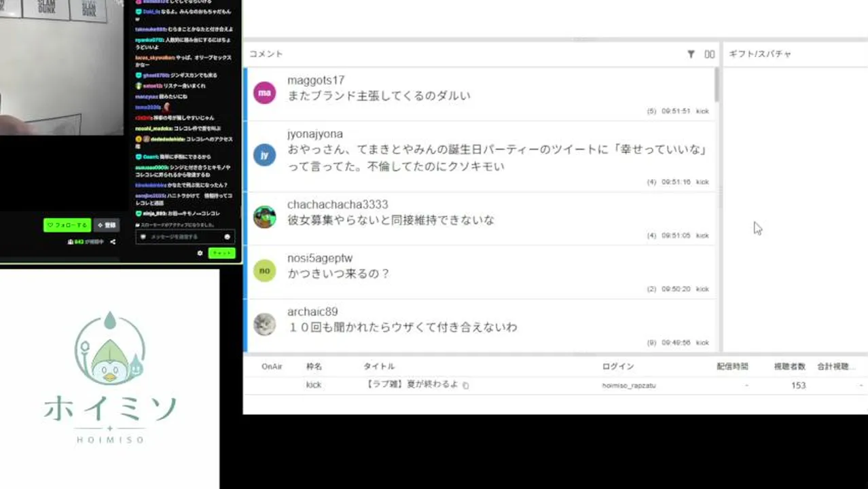Focus the Kick chat message input field
Viewport: 868px width, 489px height.
(185, 237)
